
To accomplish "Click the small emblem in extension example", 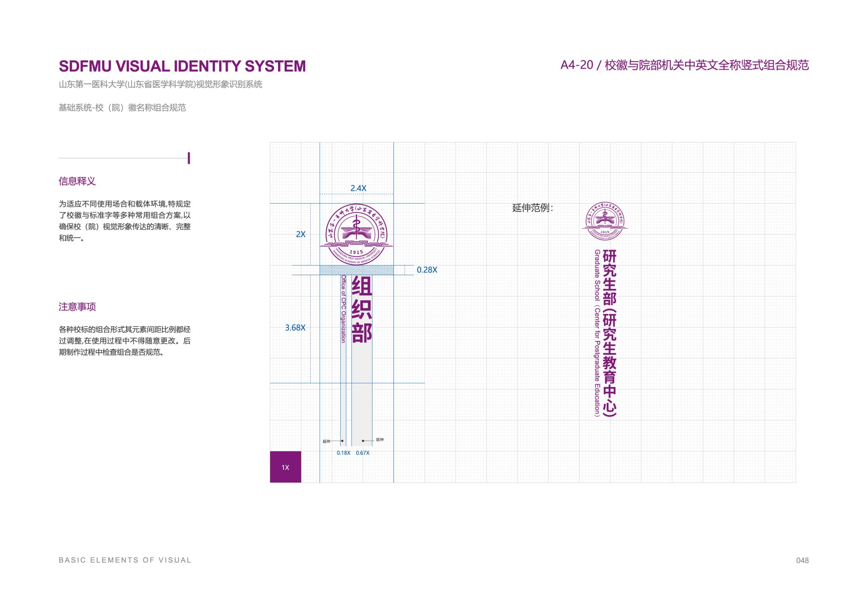I will [605, 220].
